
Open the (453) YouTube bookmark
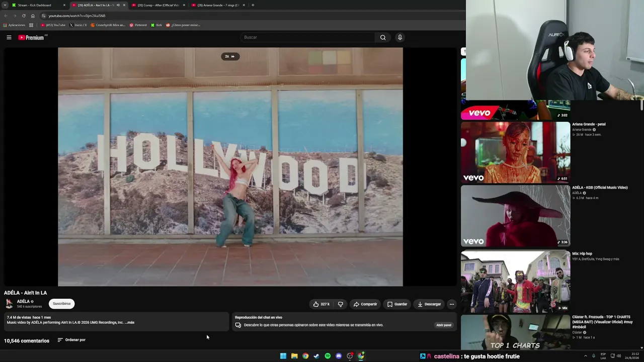click(x=53, y=25)
